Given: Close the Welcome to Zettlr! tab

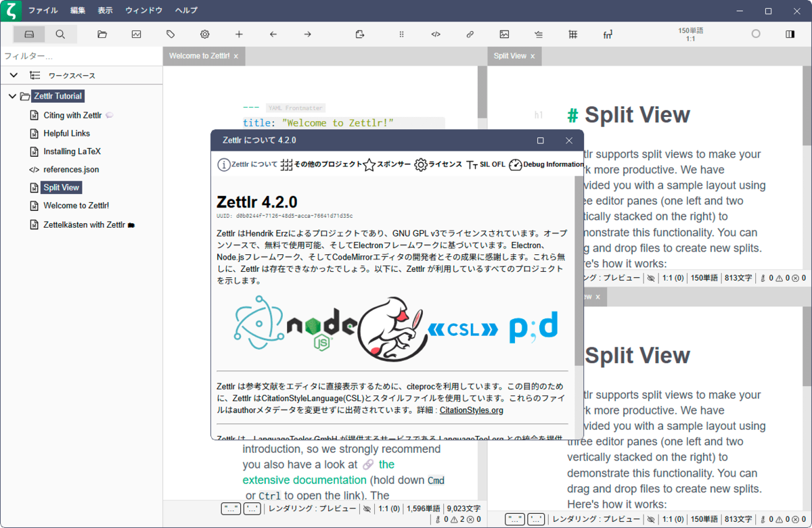Looking at the screenshot, I should [x=236, y=57].
